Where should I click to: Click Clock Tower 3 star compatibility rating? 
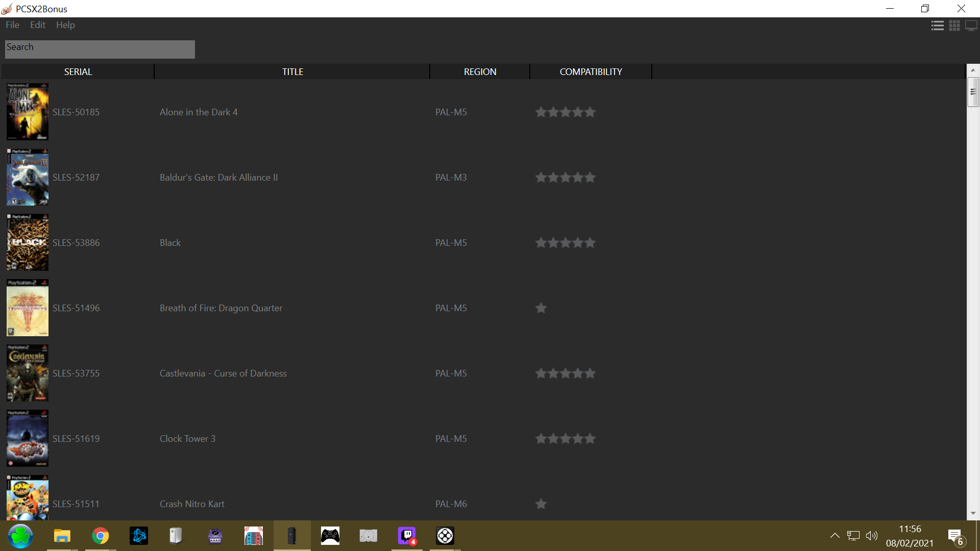pos(565,439)
